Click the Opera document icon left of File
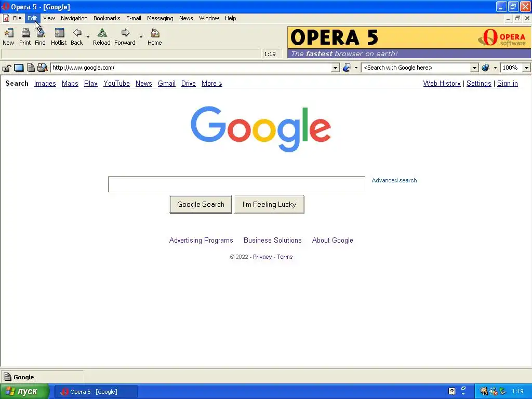The width and height of the screenshot is (532, 399). pyautogui.click(x=6, y=18)
